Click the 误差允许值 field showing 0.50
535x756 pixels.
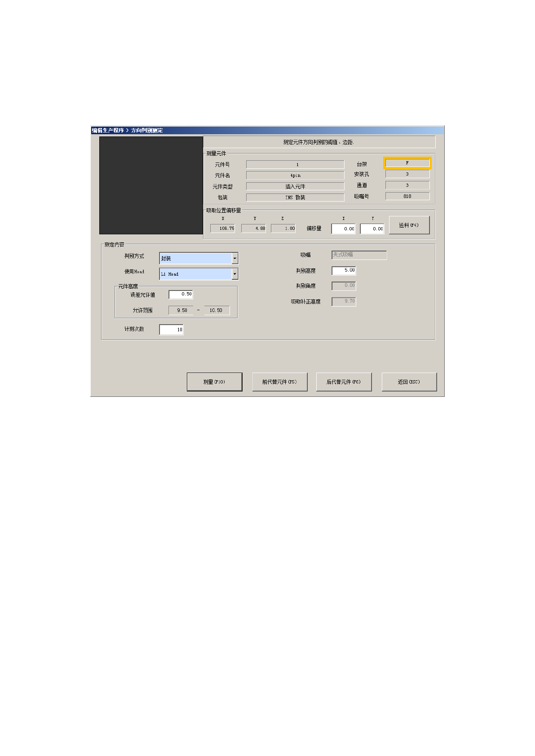[x=181, y=294]
